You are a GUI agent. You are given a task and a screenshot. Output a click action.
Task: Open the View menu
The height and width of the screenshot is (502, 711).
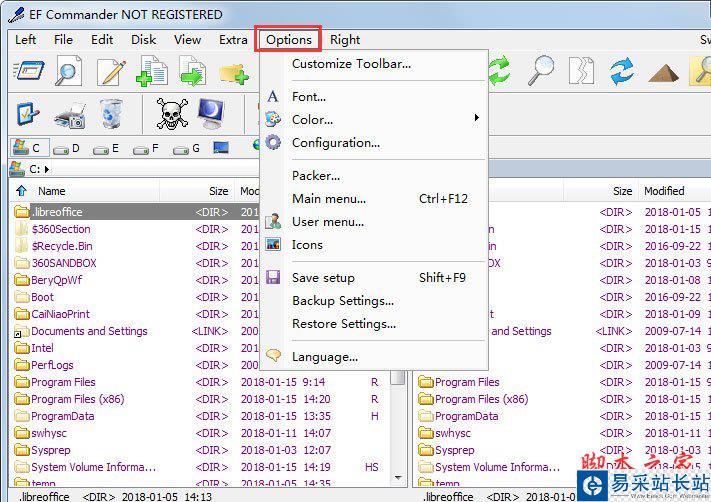188,40
